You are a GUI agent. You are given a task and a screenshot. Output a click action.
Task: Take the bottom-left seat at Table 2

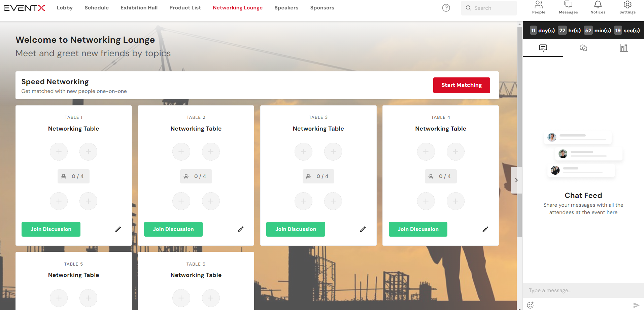pyautogui.click(x=181, y=201)
